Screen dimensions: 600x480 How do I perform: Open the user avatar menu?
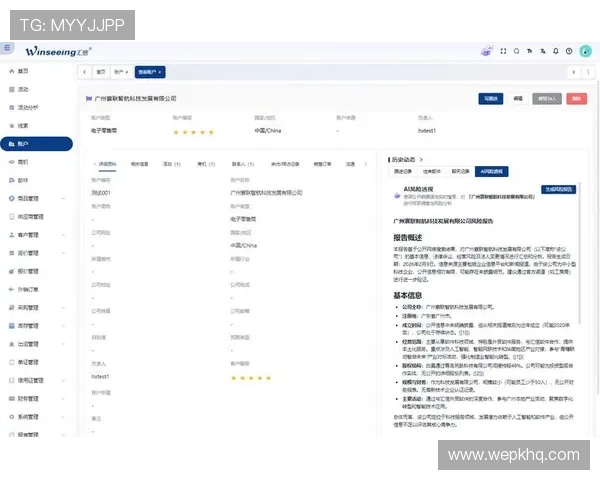click(585, 51)
